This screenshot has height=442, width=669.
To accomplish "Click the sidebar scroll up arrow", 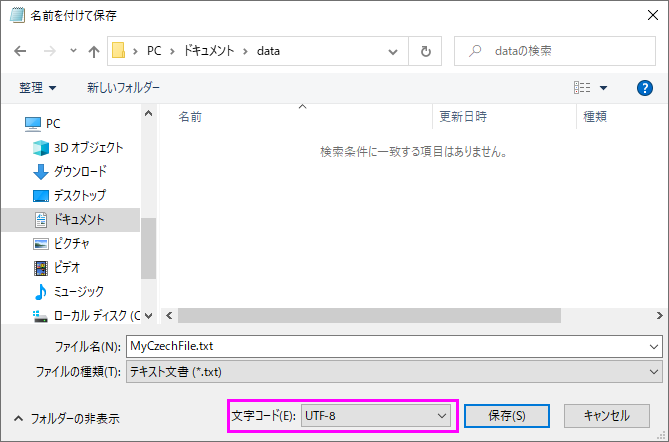I will pyautogui.click(x=148, y=113).
